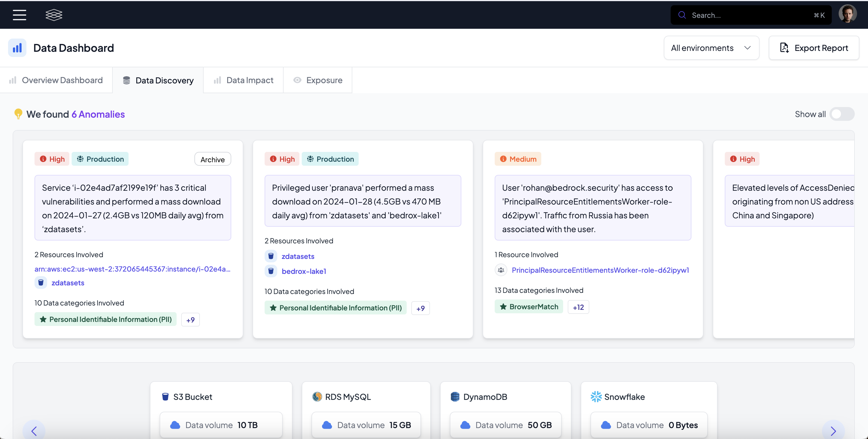Screen dimensions: 868x439
Task: Click High severity badge in first card
Action: pyautogui.click(x=52, y=159)
